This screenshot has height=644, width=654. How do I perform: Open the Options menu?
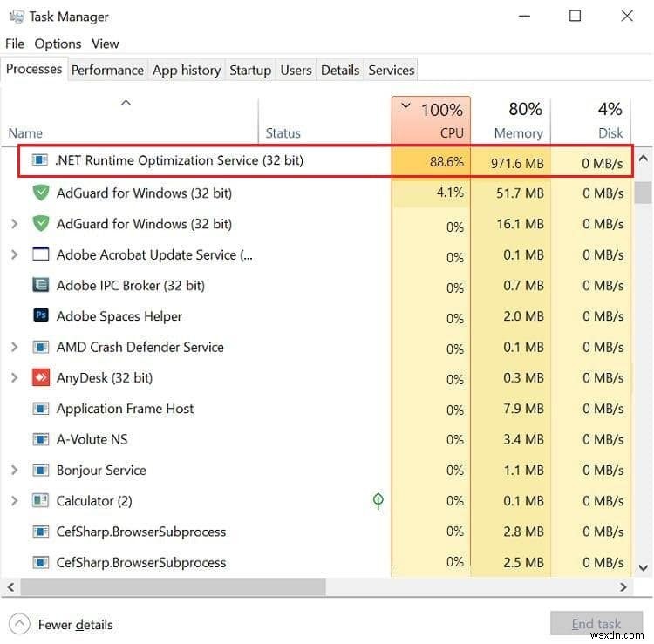click(58, 44)
